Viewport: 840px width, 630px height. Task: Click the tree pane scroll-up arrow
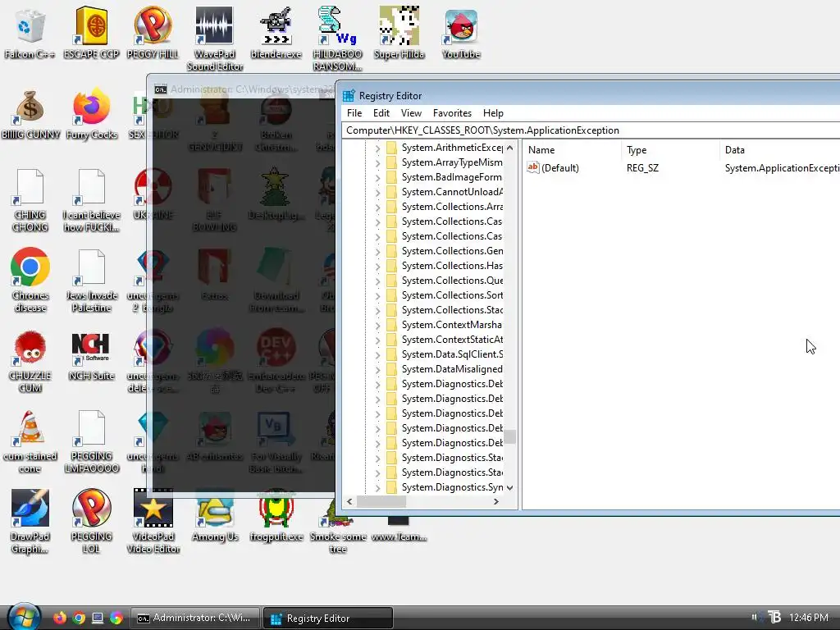pyautogui.click(x=509, y=148)
